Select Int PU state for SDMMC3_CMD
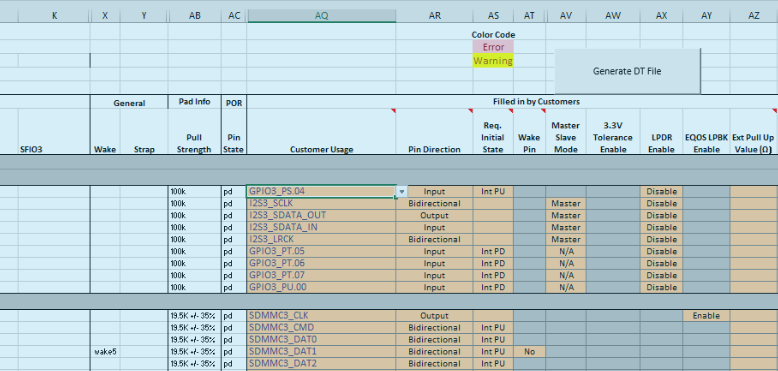 493,327
